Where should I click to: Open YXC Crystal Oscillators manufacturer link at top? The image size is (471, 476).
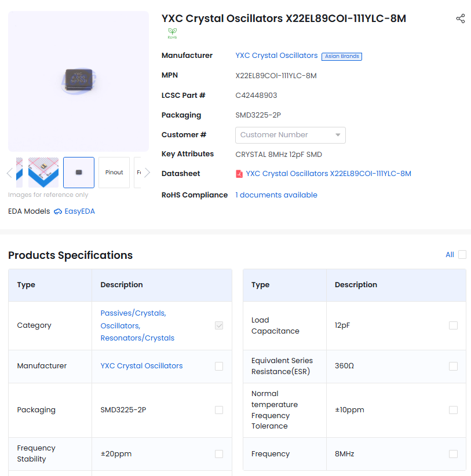[276, 56]
